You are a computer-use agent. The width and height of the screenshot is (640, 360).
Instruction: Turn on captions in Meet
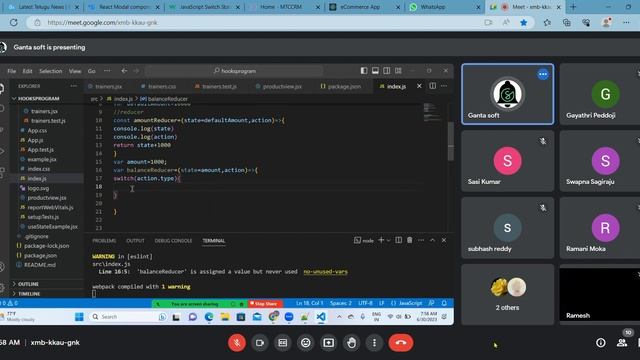(282, 343)
